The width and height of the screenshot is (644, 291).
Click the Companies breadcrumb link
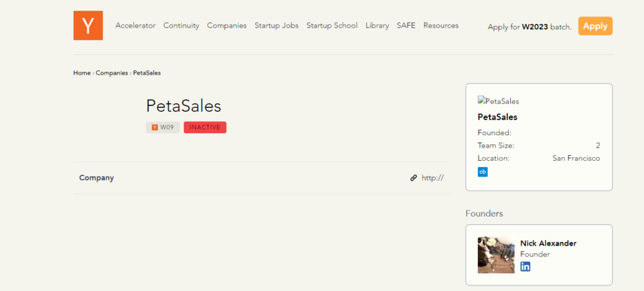click(x=112, y=73)
